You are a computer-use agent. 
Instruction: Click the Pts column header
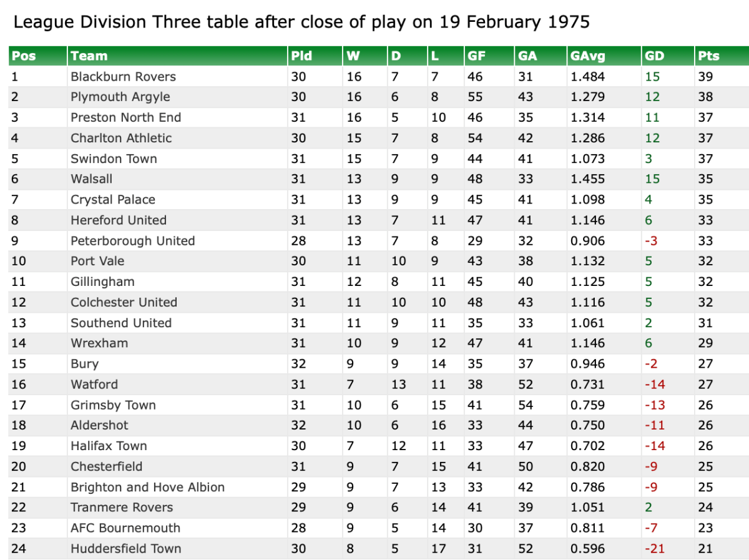click(x=708, y=56)
